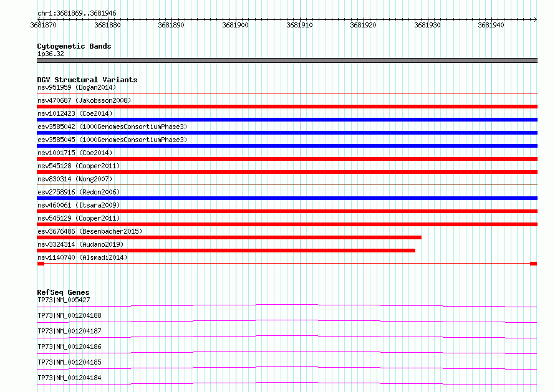This screenshot has height=392, width=555.
Task: Click ruler position 3681920
Action: pos(363,25)
